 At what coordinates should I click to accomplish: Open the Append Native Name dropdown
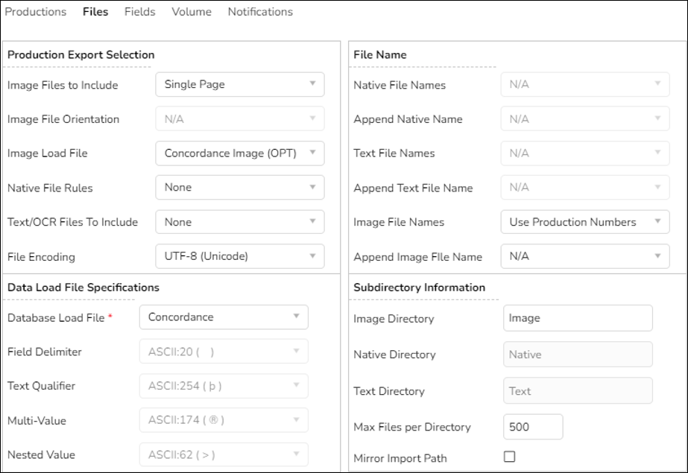pyautogui.click(x=585, y=118)
